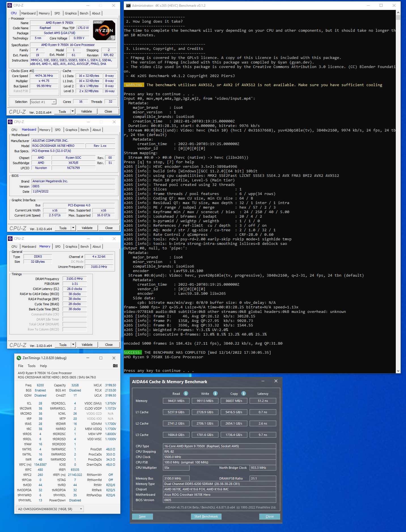Switch to SPD tab in top CPU-Z window
Image resolution: width=406 pixels, height=532 pixels.
coord(57,13)
